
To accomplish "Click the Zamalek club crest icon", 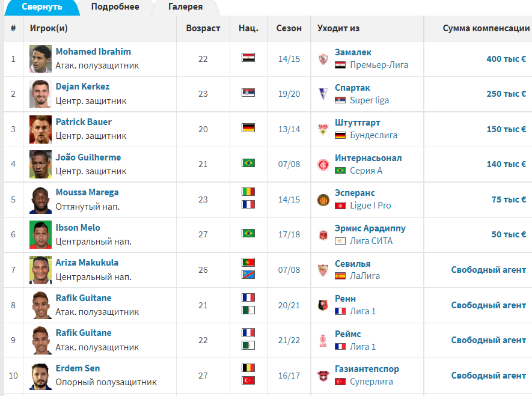I will coord(323,59).
